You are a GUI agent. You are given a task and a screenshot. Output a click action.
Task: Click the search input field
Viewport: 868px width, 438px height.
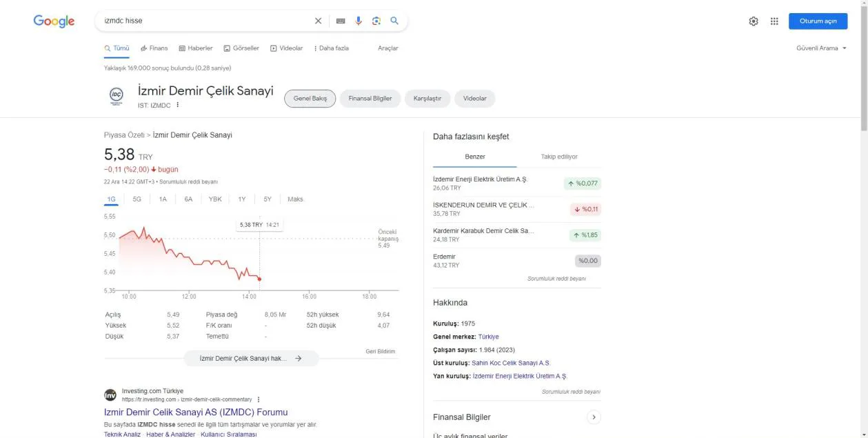207,21
